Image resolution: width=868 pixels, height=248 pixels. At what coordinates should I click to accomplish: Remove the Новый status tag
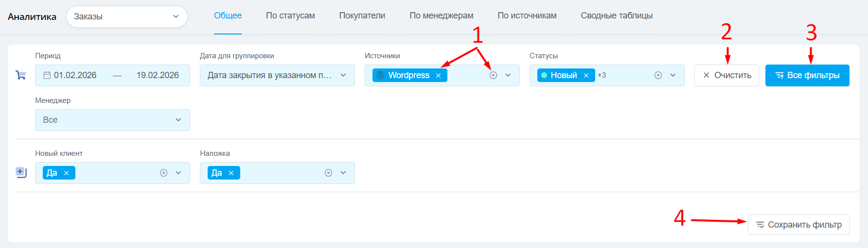(586, 76)
